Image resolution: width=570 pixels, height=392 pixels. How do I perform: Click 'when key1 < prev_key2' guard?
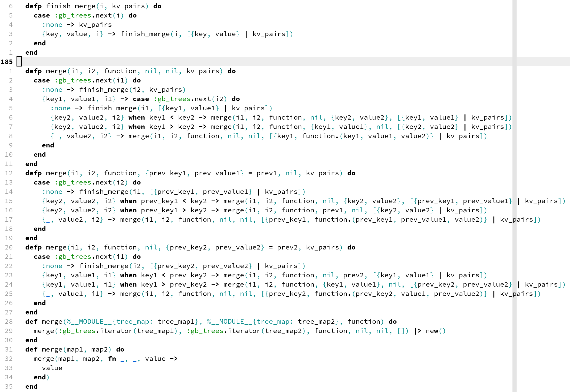click(164, 275)
